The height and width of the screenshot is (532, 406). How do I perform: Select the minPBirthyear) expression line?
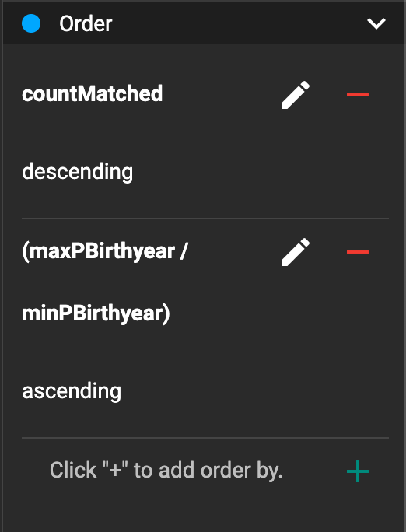96,313
